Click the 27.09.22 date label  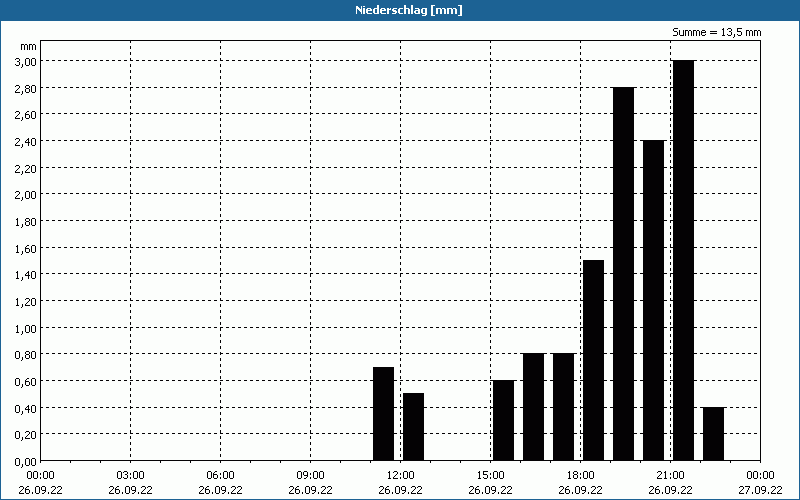click(x=760, y=490)
